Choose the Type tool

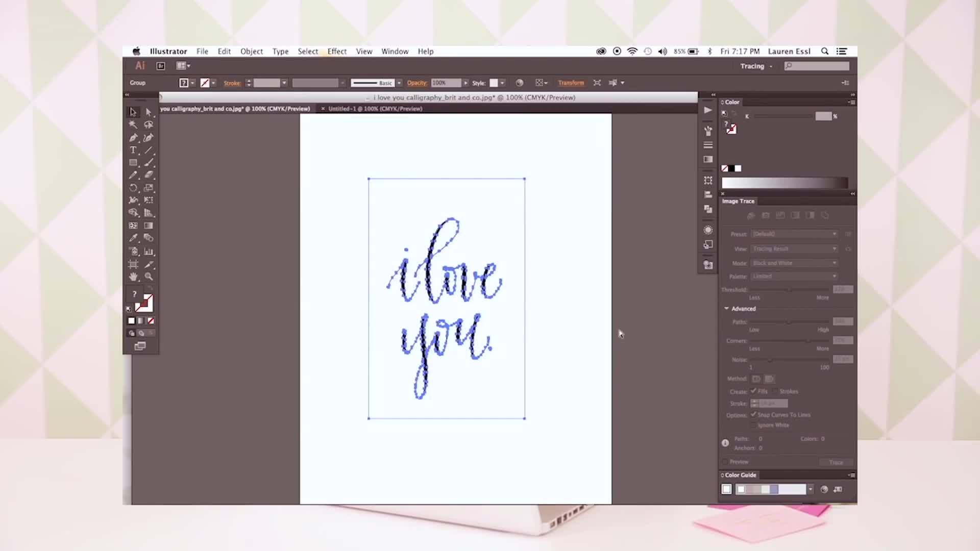point(133,149)
